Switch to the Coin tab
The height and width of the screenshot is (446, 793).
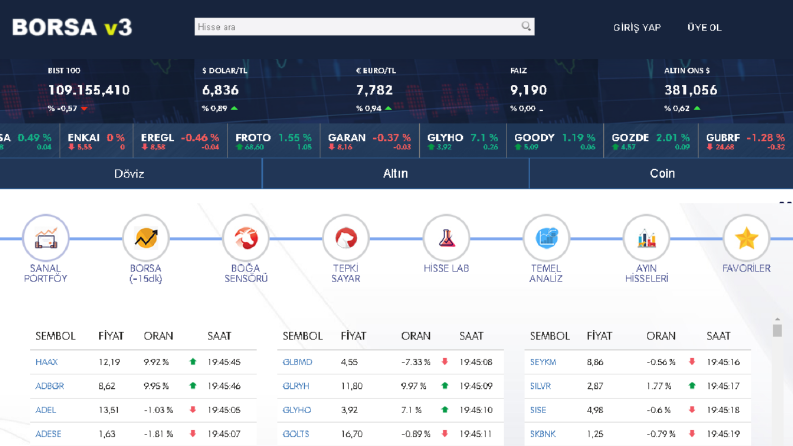(x=662, y=173)
